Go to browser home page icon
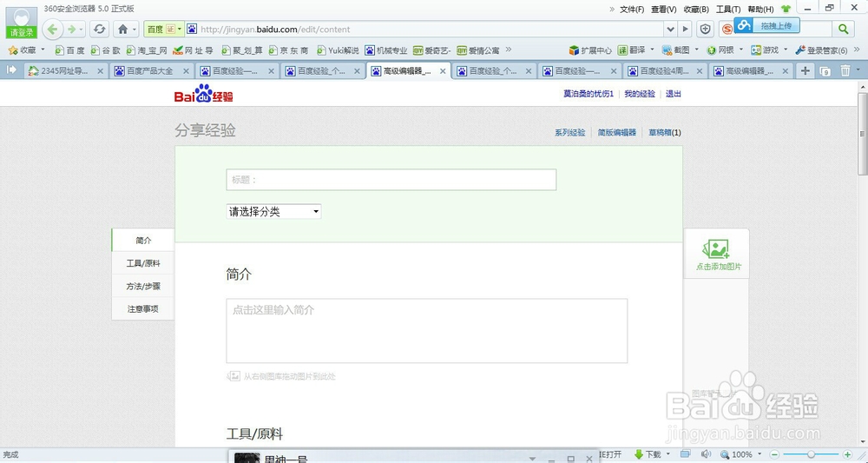Viewport: 868px width, 463px height. [x=123, y=30]
